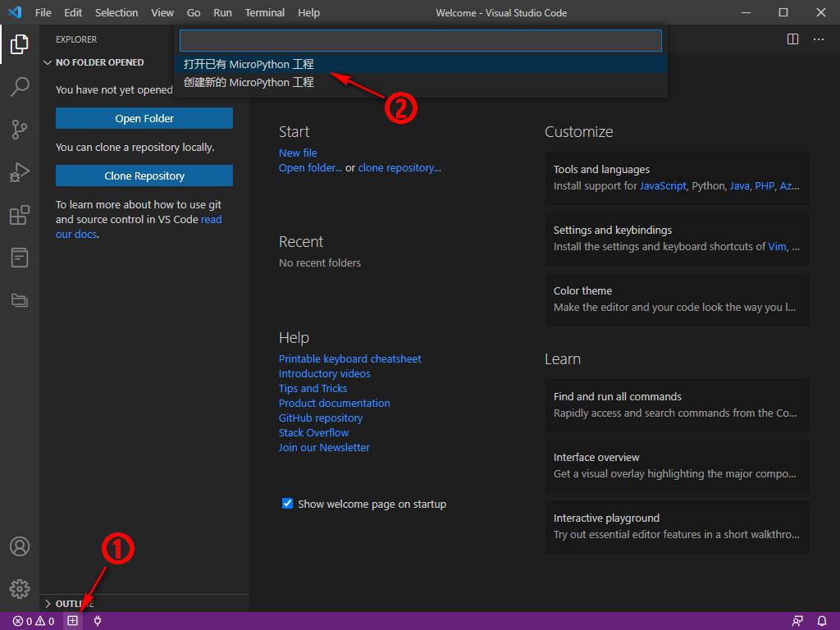The width and height of the screenshot is (840, 630).
Task: Open the Interface overview card
Action: [677, 466]
